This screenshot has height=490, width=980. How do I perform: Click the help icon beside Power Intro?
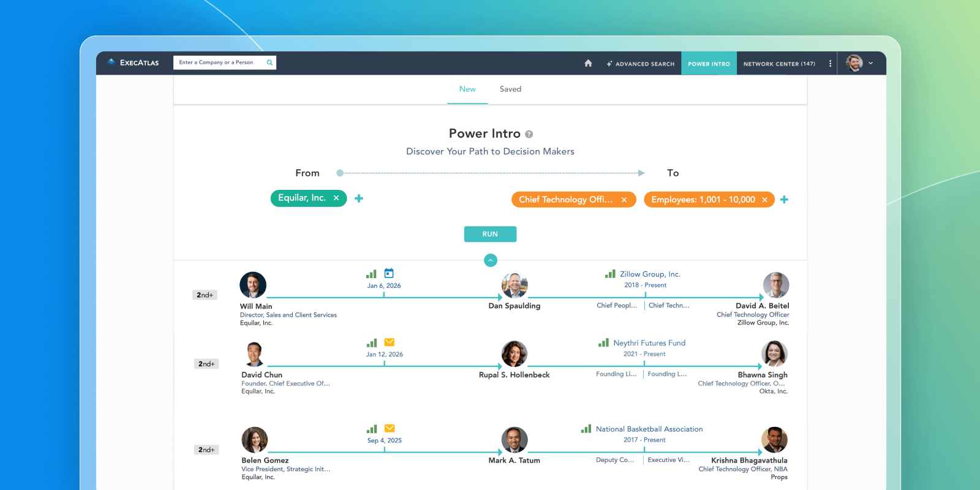coord(529,134)
